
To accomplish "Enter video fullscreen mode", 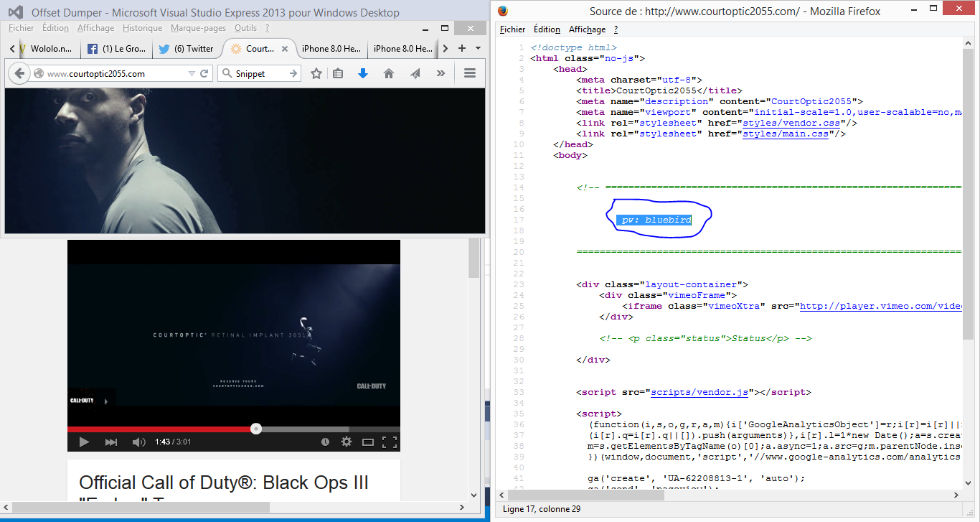I will click(390, 442).
